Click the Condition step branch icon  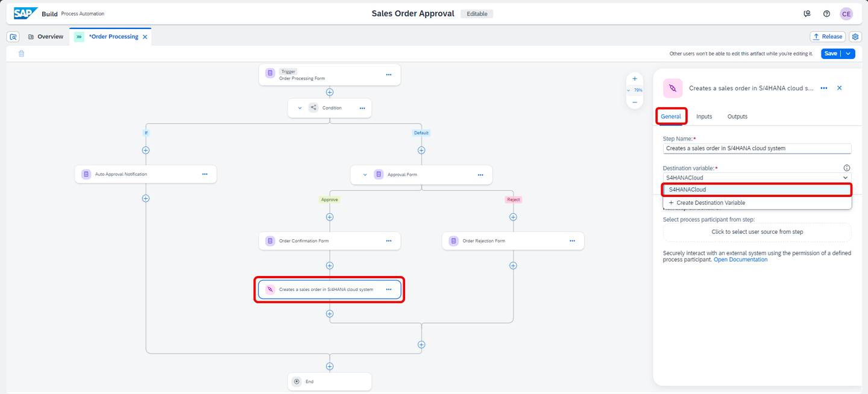coord(313,108)
